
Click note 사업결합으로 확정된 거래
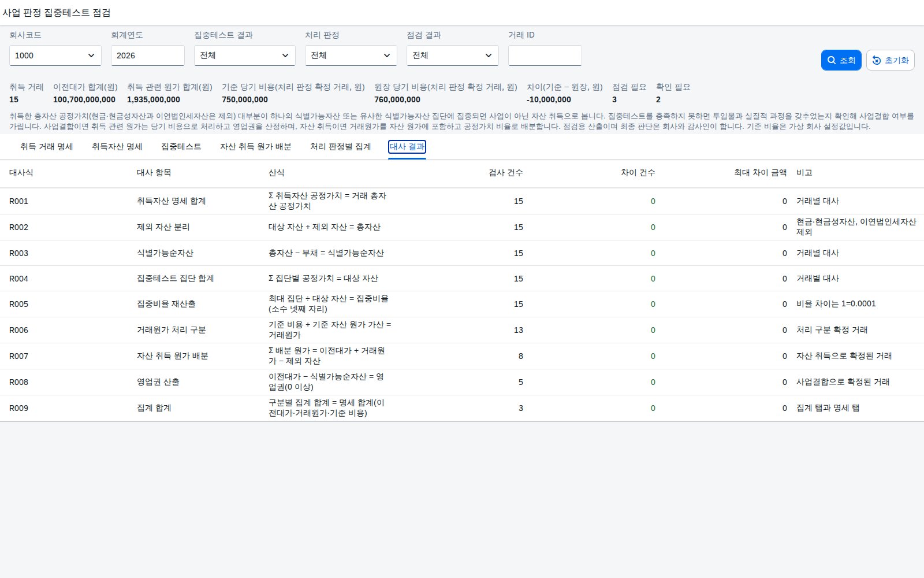point(843,382)
